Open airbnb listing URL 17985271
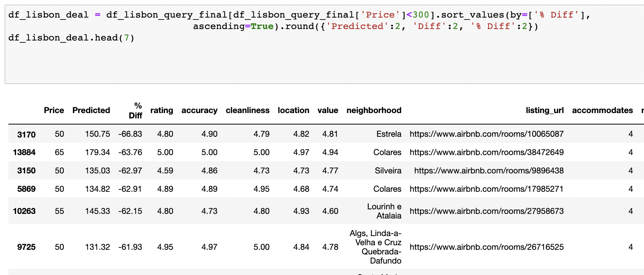The width and height of the screenshot is (644, 275). coord(487,189)
